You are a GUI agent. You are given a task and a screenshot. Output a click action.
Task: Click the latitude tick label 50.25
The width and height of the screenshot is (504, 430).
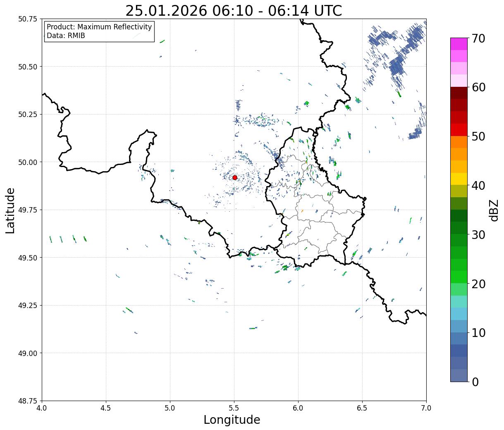coord(27,115)
